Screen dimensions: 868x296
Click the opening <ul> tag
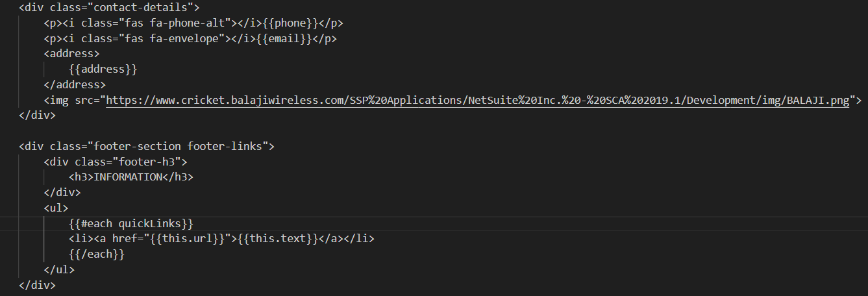[56, 208]
